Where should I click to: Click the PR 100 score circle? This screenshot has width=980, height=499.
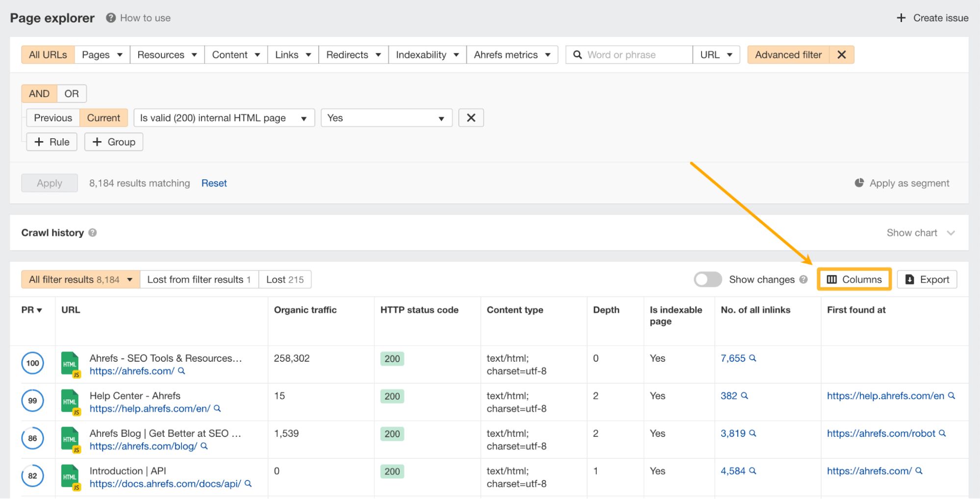click(x=32, y=363)
